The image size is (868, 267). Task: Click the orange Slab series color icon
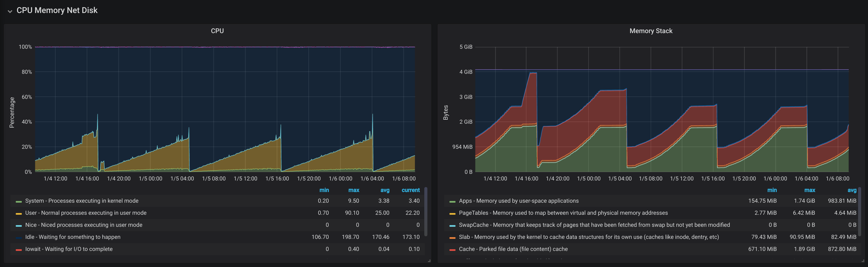point(452,238)
